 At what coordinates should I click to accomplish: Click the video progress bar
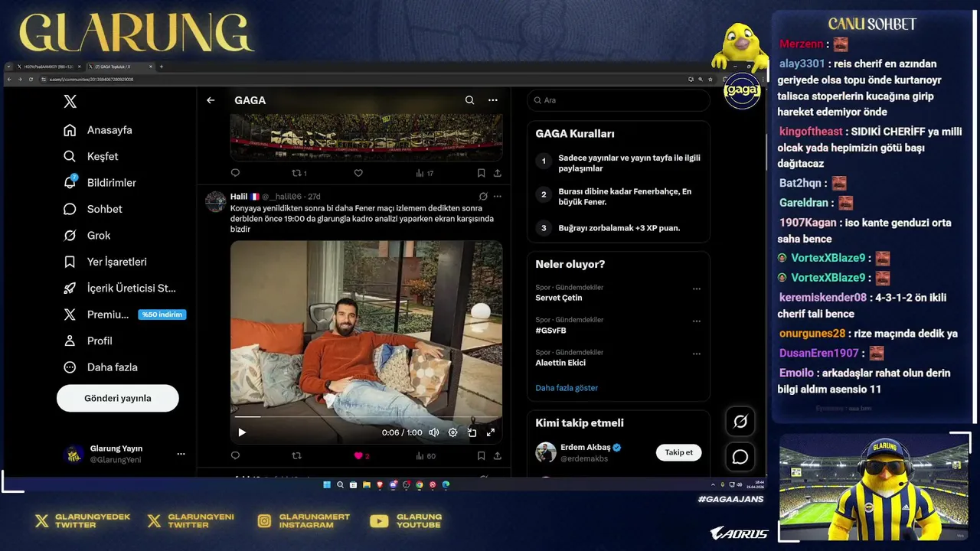(x=367, y=418)
